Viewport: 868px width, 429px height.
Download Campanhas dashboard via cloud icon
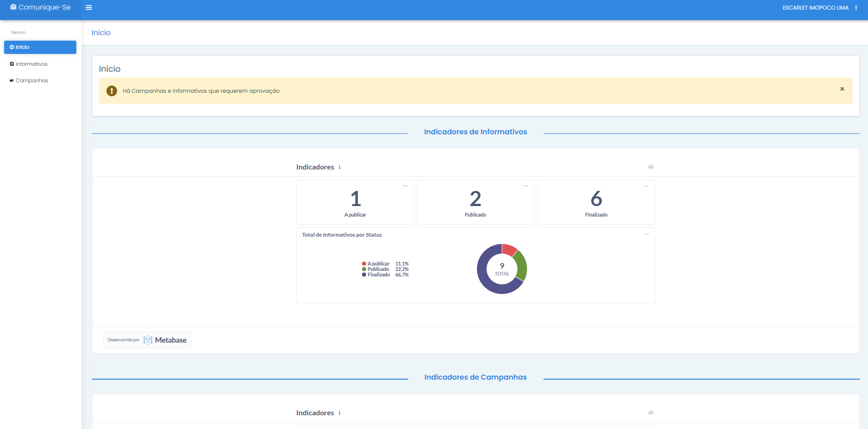pyautogui.click(x=650, y=413)
